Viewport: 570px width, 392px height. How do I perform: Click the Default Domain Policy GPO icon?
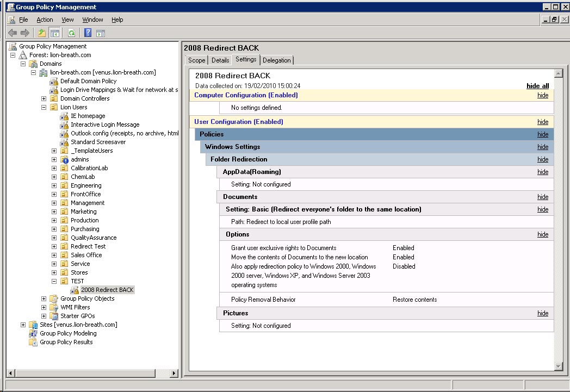pos(54,81)
